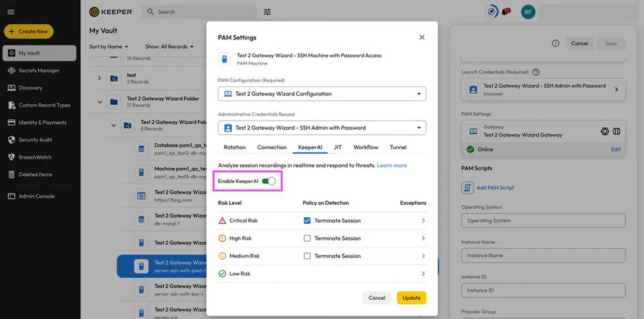Uncheck Critical Risk Terminate Session
Image resolution: width=644 pixels, height=319 pixels.
click(307, 221)
